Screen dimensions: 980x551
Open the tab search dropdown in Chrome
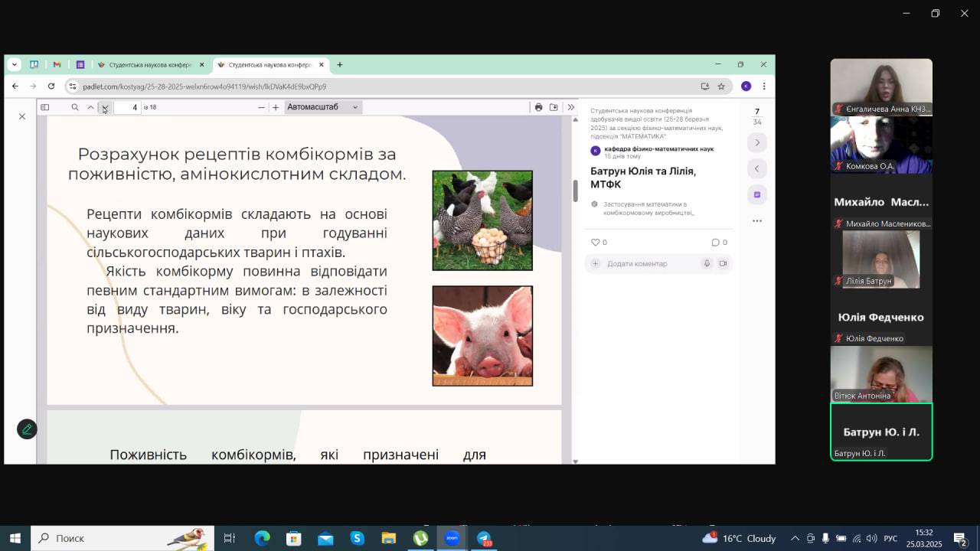[x=15, y=64]
